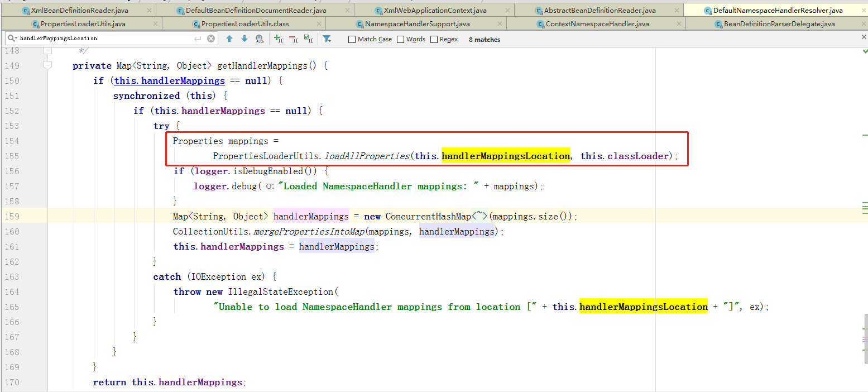Switch to AbstractBeanDefinitionReader.java tab
This screenshot has height=392, width=868.
(x=598, y=10)
